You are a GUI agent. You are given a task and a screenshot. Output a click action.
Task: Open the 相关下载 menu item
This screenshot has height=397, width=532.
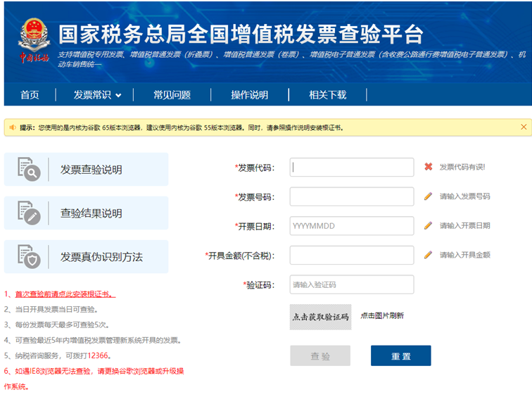(x=327, y=95)
